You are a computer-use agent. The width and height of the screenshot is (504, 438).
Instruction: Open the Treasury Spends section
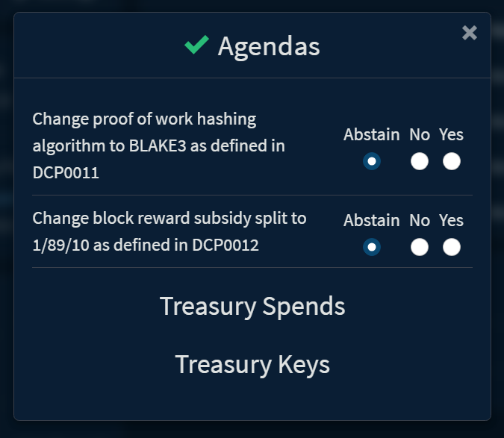(x=252, y=307)
